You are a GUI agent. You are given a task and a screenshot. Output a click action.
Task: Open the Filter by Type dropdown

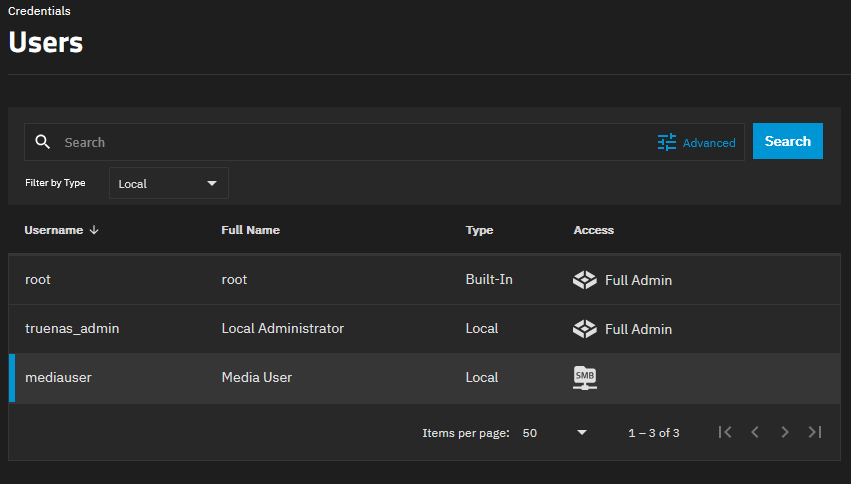tap(168, 184)
